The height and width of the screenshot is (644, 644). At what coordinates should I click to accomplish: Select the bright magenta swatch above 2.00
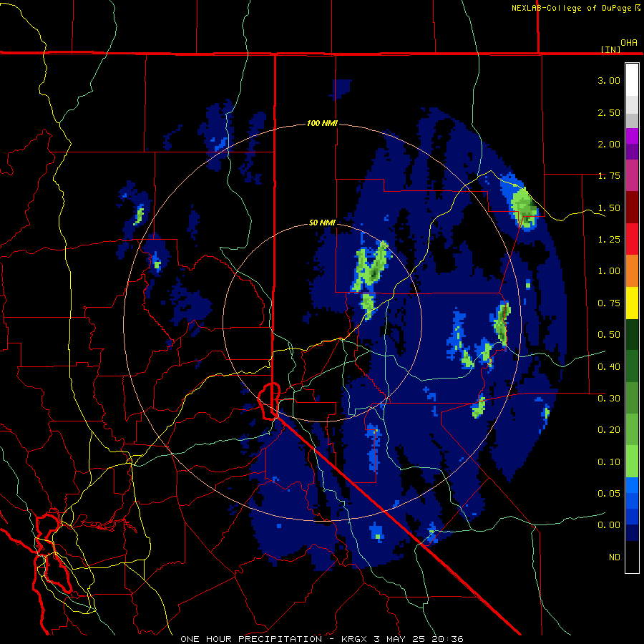632,136
